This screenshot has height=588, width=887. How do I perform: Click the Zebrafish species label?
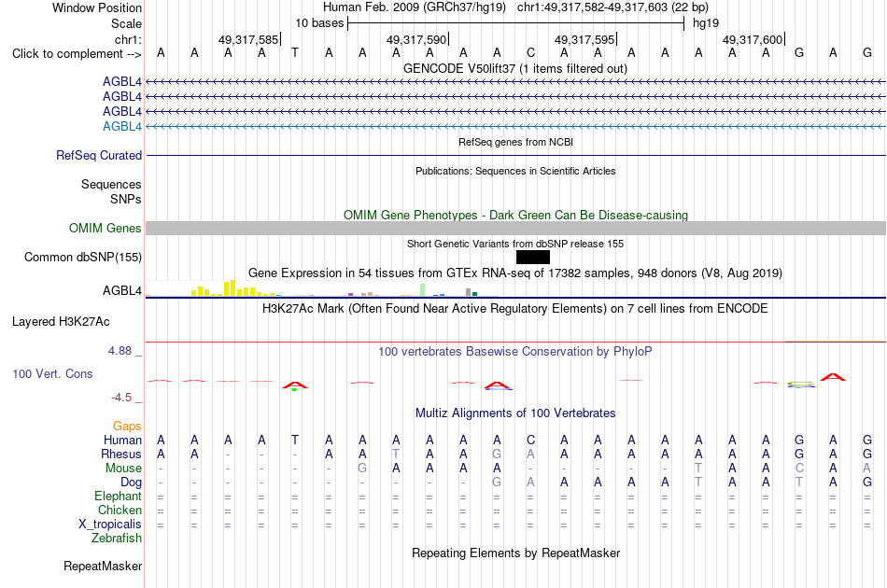(x=117, y=539)
